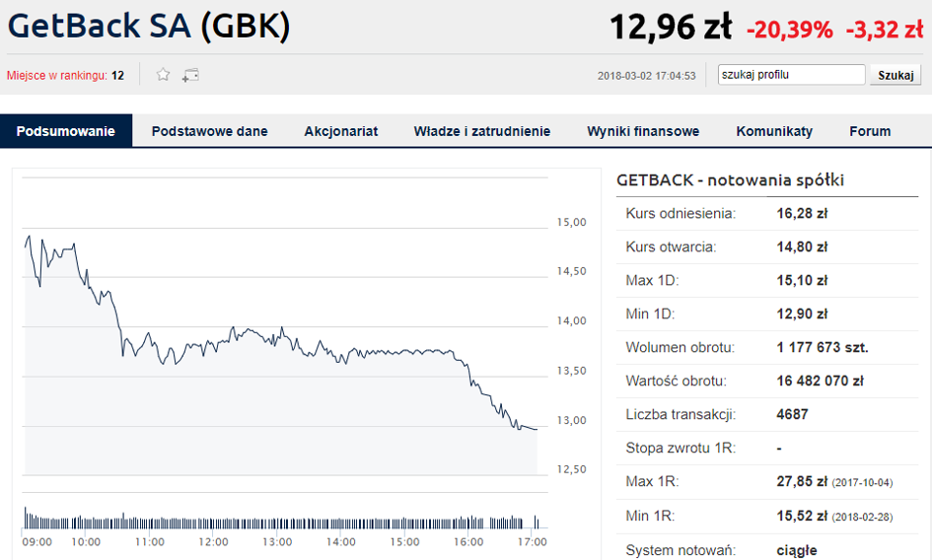This screenshot has width=932, height=560.
Task: Add GetBack to favorites with star icon
Action: coord(163,75)
